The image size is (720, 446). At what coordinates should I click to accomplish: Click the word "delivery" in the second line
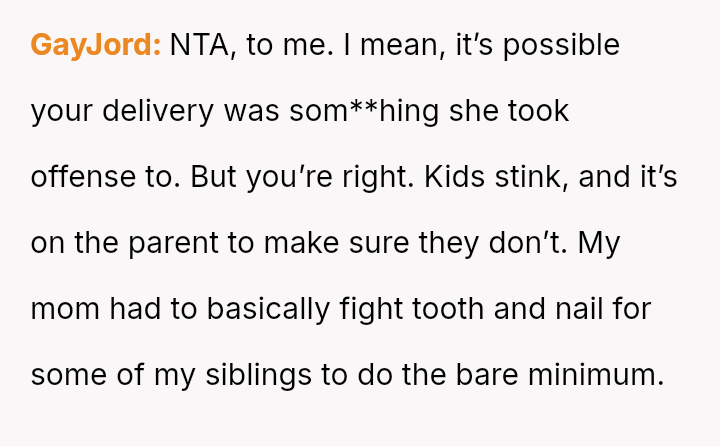click(x=158, y=111)
